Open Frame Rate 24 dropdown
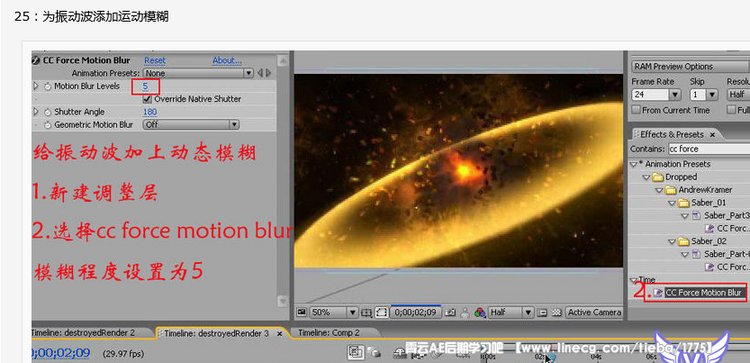The image size is (750, 363). (x=656, y=95)
